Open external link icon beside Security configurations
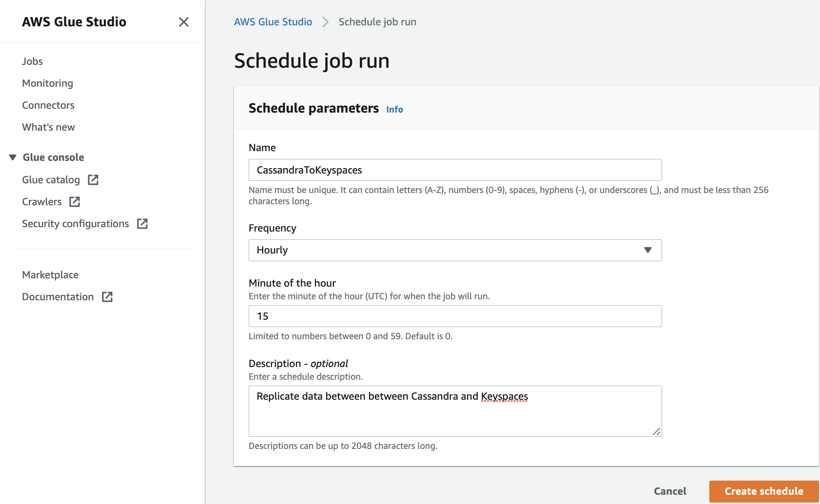The image size is (820, 504). (x=142, y=224)
